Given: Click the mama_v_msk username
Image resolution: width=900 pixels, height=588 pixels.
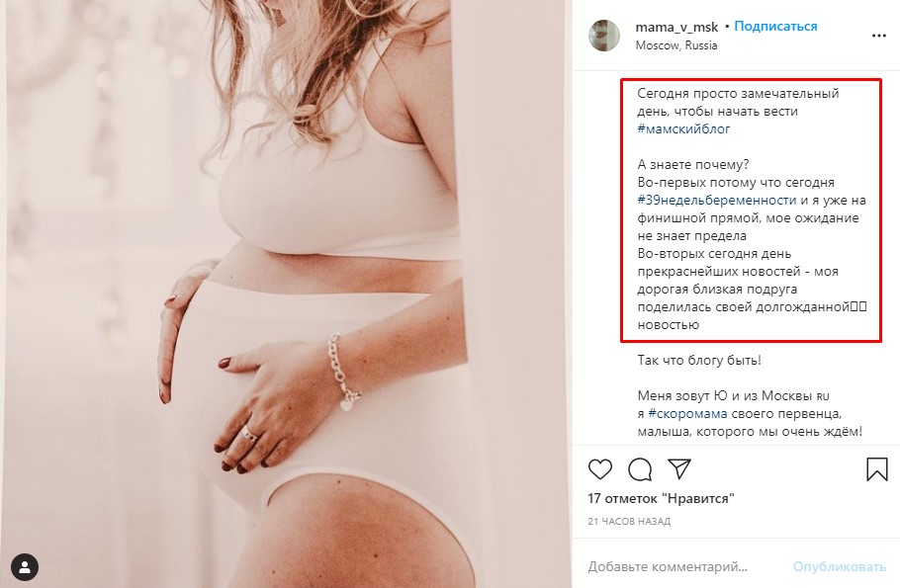Looking at the screenshot, I should 676,27.
